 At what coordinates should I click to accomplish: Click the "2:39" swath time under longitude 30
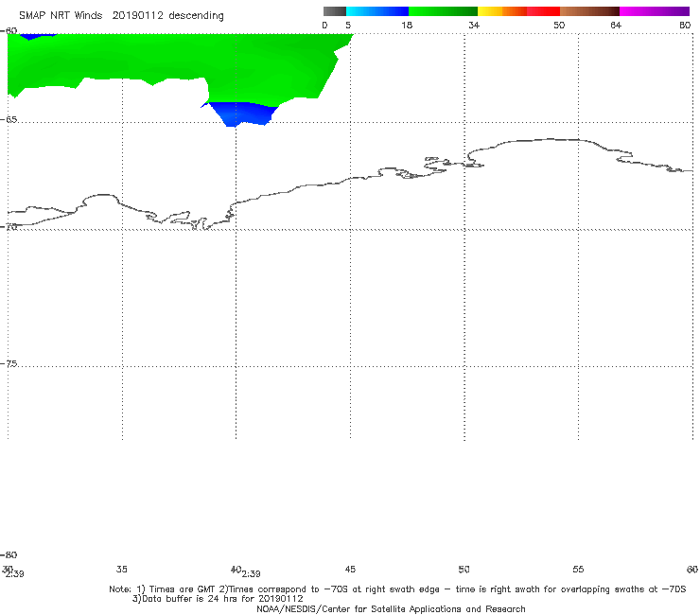(15, 574)
